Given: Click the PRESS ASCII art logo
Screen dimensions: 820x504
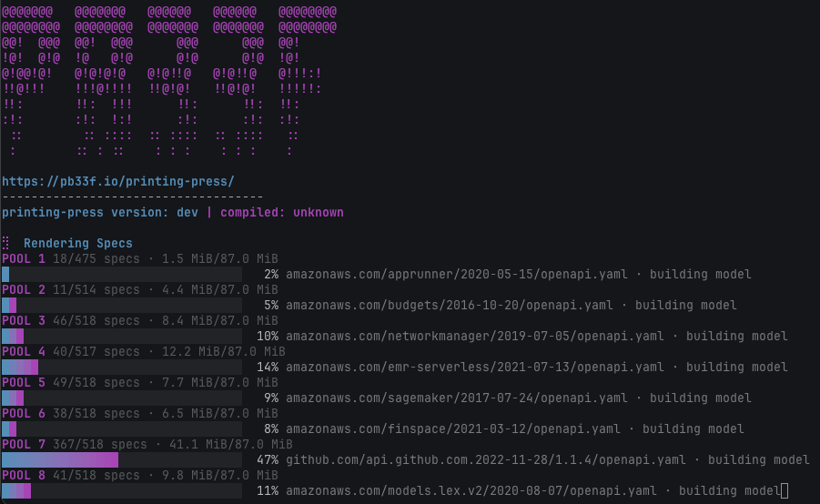Looking at the screenshot, I should coord(169,81).
